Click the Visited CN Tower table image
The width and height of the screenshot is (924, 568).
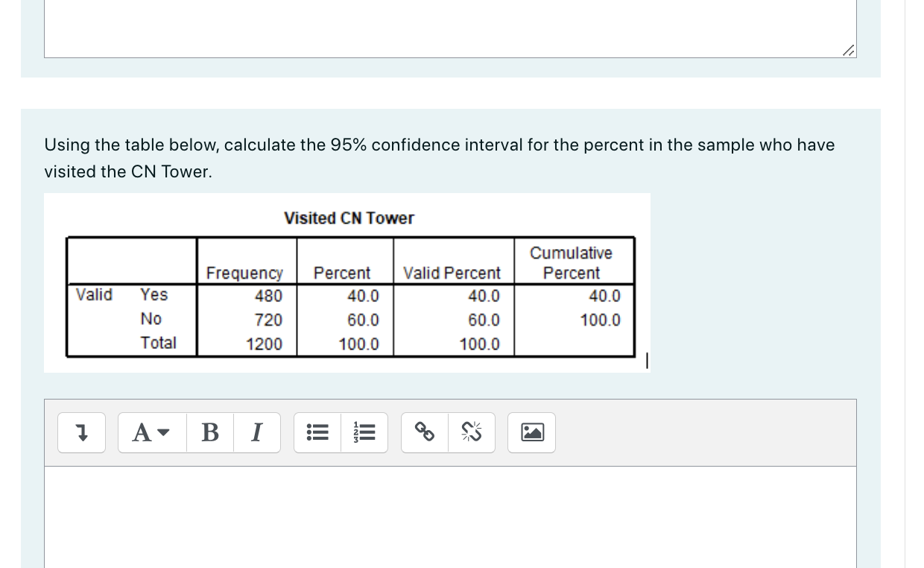point(347,283)
